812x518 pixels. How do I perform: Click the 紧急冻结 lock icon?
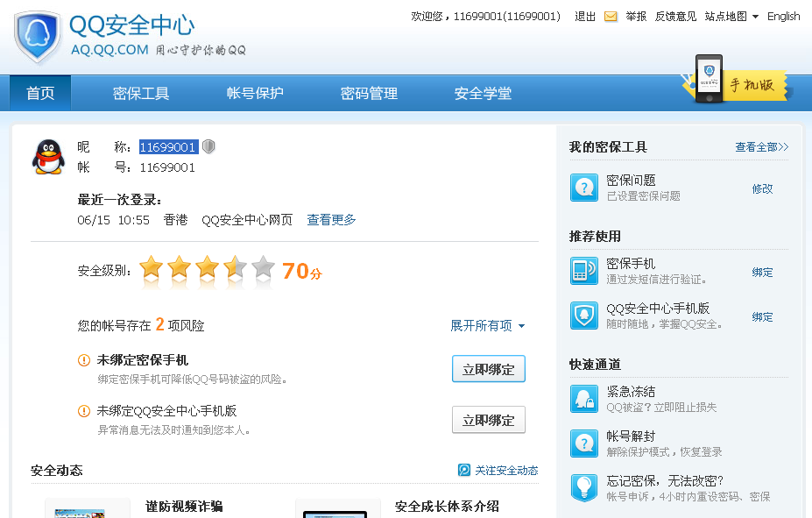point(584,399)
